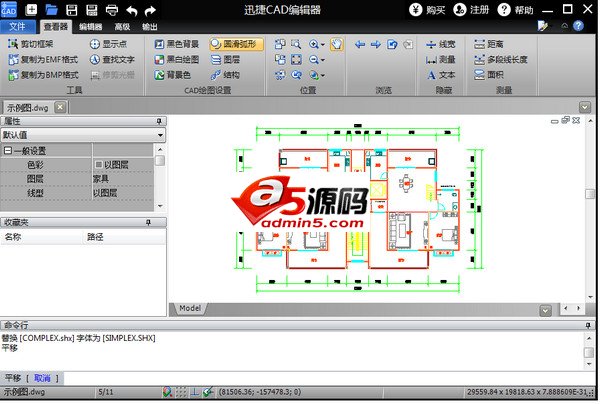Click the 取消 link in command bar
The width and height of the screenshot is (600, 404).
pyautogui.click(x=42, y=378)
